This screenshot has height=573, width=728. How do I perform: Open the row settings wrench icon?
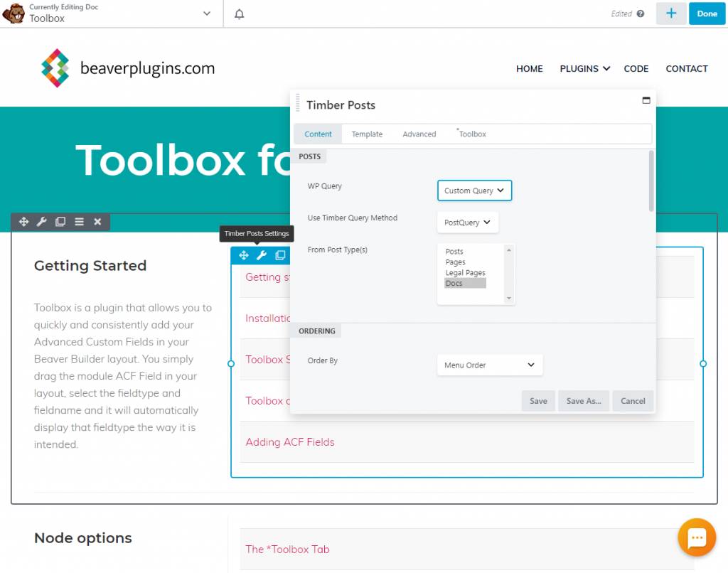pyautogui.click(x=42, y=221)
